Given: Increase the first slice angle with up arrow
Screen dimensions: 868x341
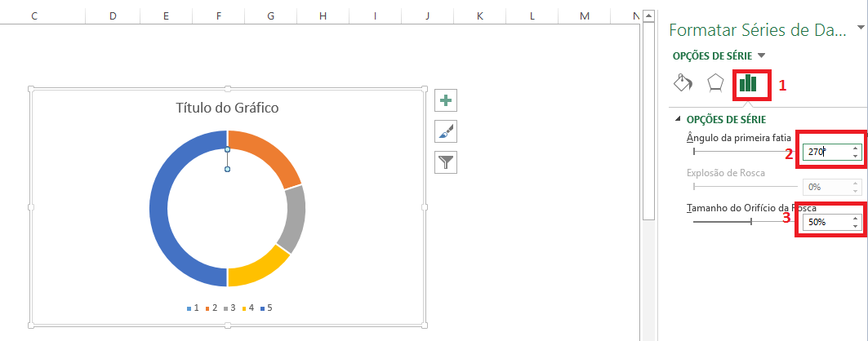Looking at the screenshot, I should pos(855,148).
